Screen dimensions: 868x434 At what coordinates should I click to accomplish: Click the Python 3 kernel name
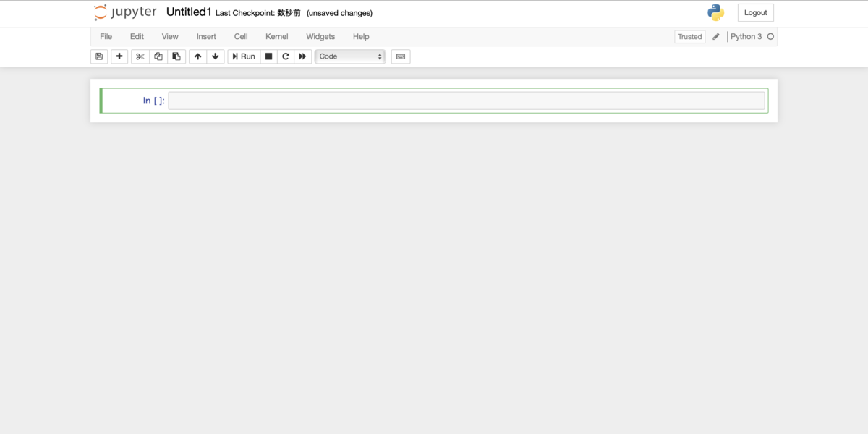746,36
